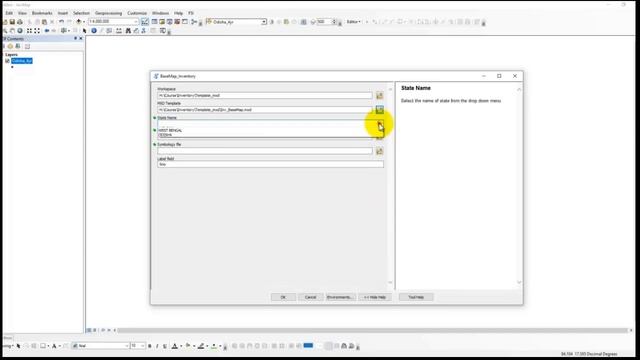Pin the Table Of Contents panel
The height and width of the screenshot is (360, 640).
pos(75,38)
